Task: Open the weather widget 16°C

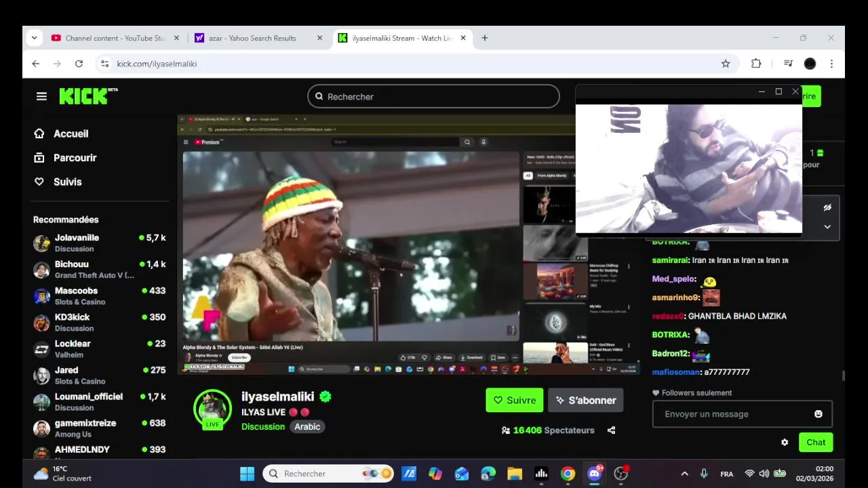Action: [x=63, y=474]
